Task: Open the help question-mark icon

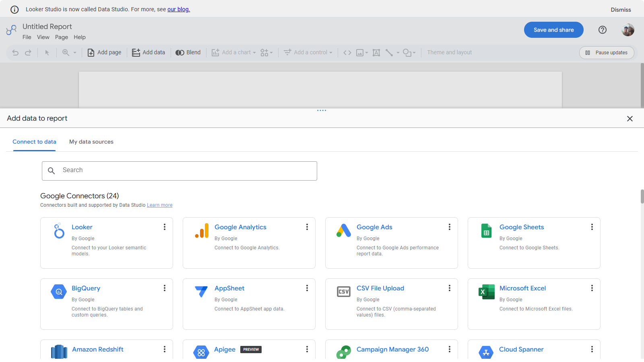Action: [x=603, y=30]
